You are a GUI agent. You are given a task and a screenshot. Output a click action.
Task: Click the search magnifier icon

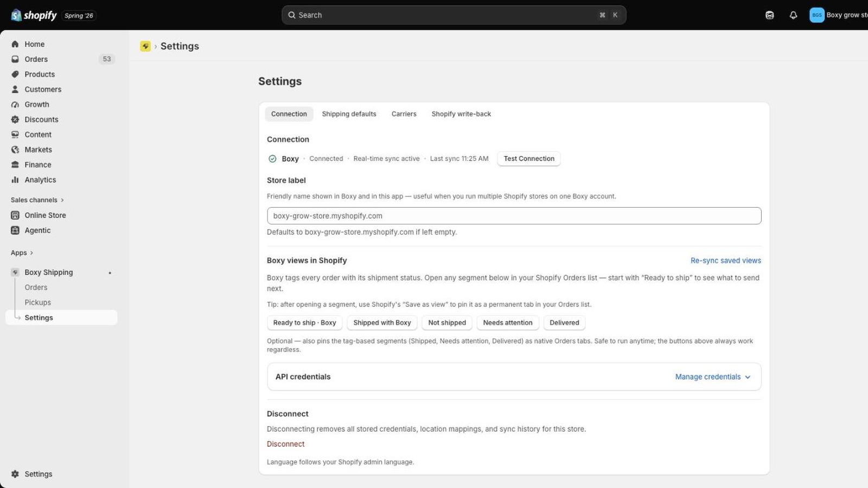(x=292, y=15)
